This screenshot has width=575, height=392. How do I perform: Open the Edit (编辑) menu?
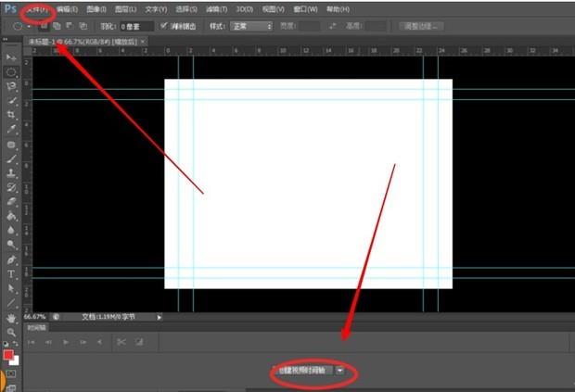[67, 9]
